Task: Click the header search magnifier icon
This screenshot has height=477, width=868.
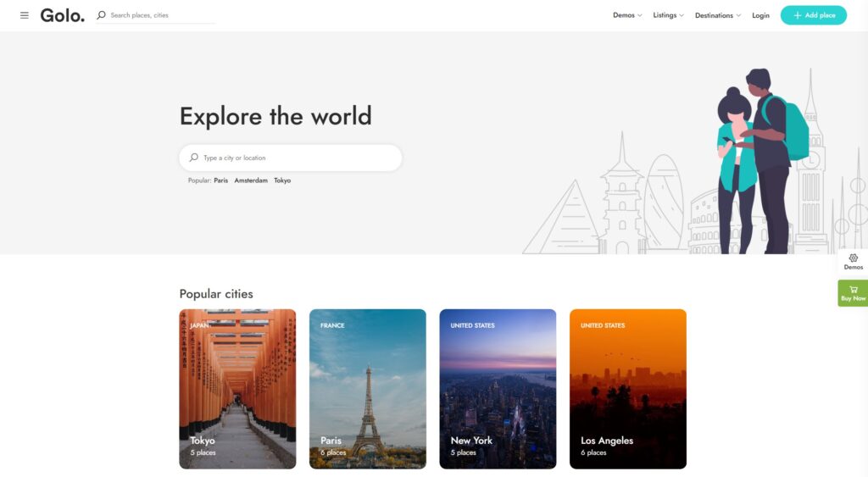Action: [102, 15]
